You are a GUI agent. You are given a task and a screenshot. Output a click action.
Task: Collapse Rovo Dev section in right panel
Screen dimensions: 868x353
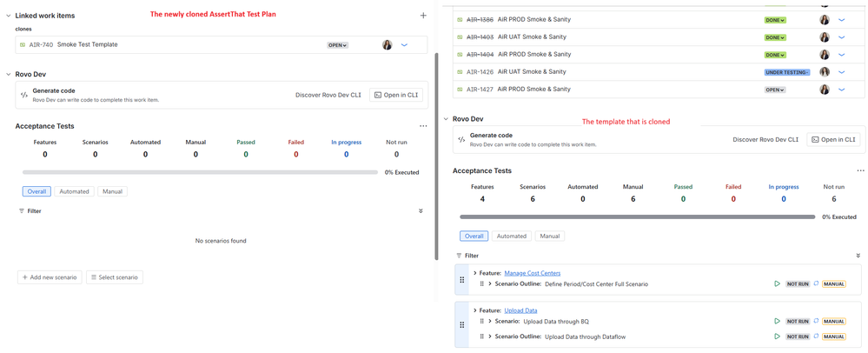click(x=445, y=118)
